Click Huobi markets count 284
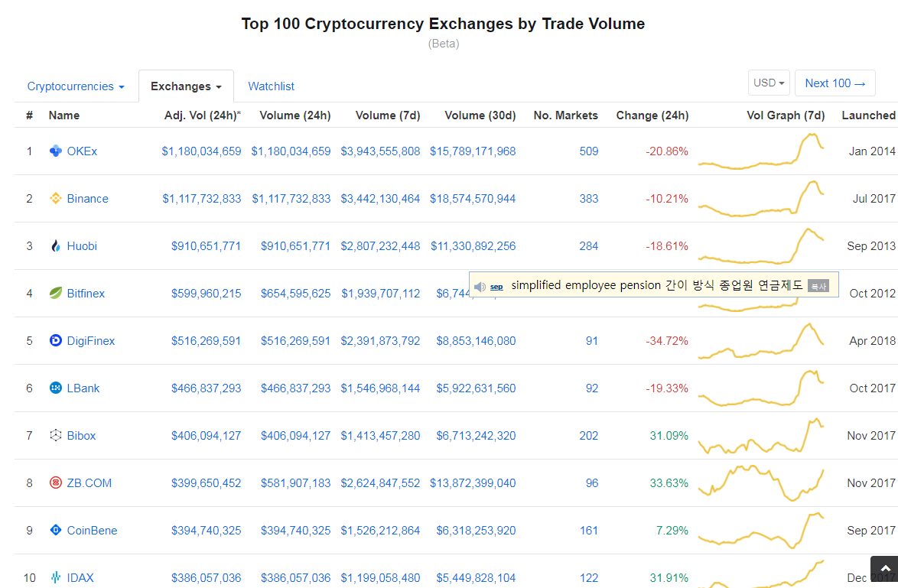 point(589,246)
